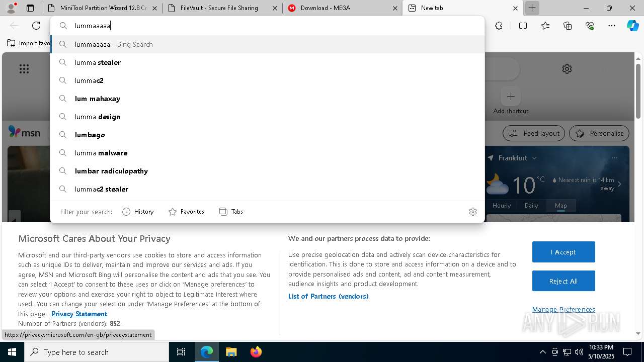Open Windows Start menu
Screen dimensions: 644x362
12,352
